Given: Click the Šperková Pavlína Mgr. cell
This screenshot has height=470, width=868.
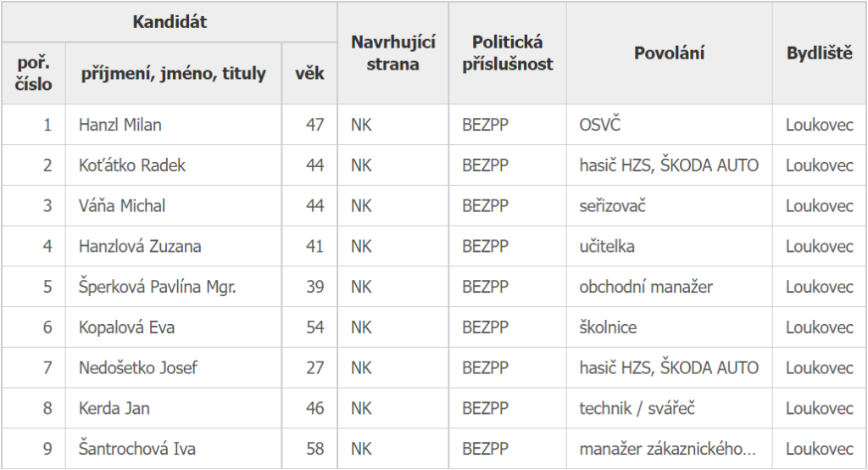Looking at the screenshot, I should (158, 287).
